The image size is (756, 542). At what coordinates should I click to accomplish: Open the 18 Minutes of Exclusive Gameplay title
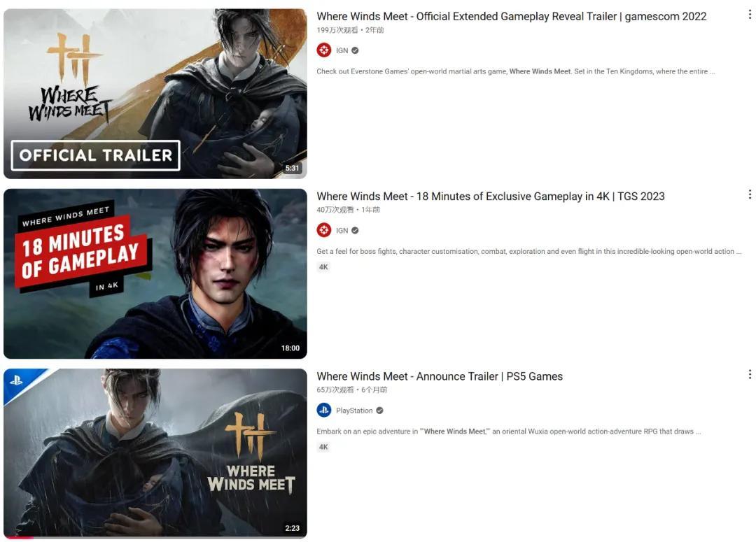tap(490, 197)
